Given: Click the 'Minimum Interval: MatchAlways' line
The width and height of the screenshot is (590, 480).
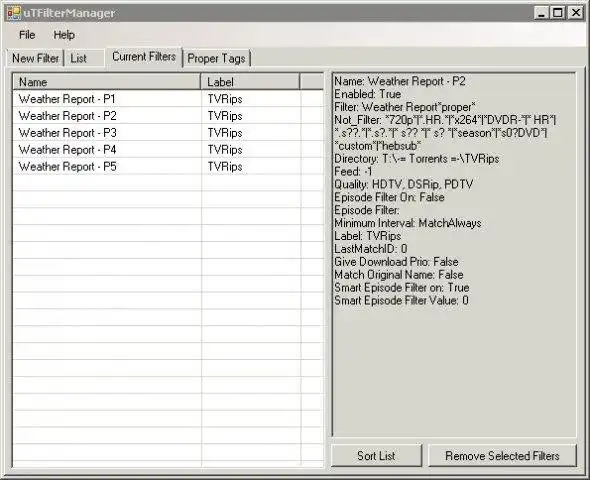Looking at the screenshot, I should pos(408,223).
